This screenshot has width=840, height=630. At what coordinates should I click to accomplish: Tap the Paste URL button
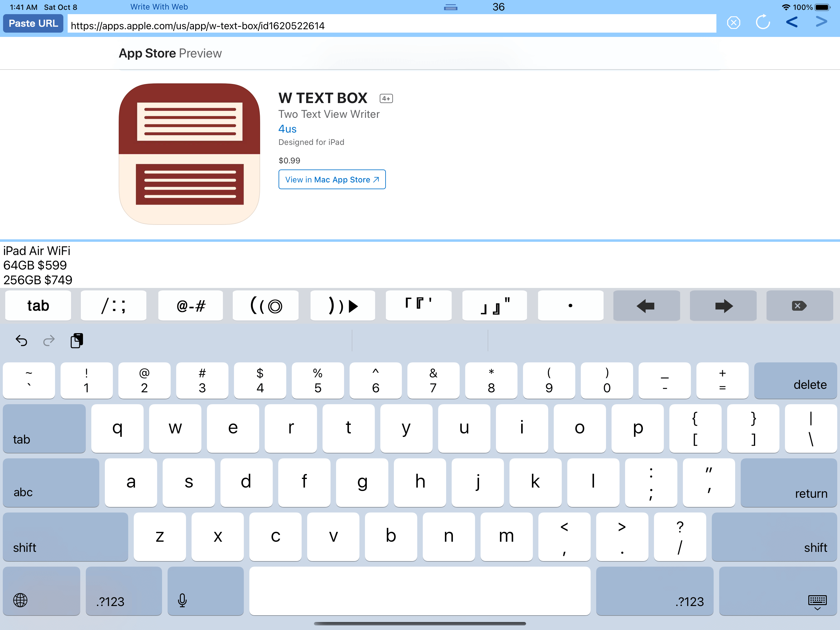pos(33,24)
